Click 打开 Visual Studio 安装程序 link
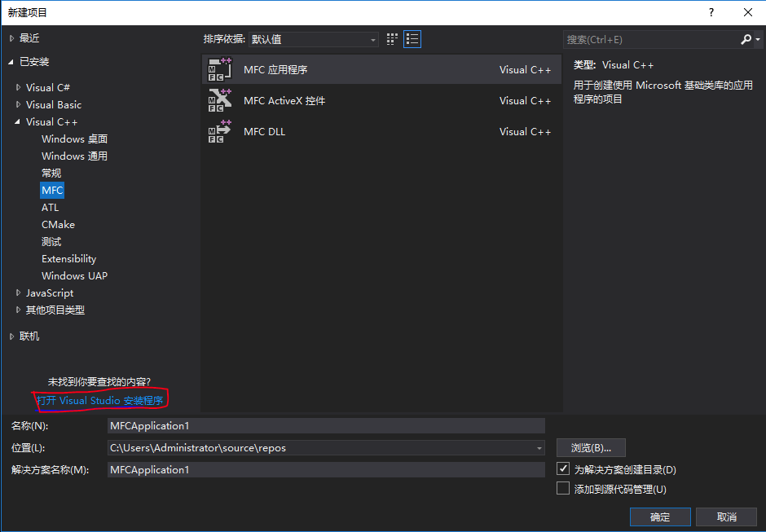The image size is (766, 532). click(100, 401)
